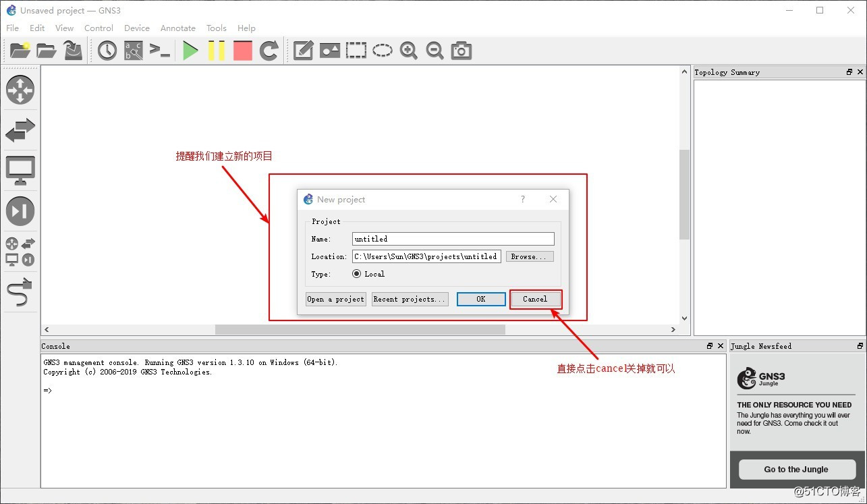Select the Draw a rectangle tool

pyautogui.click(x=356, y=51)
